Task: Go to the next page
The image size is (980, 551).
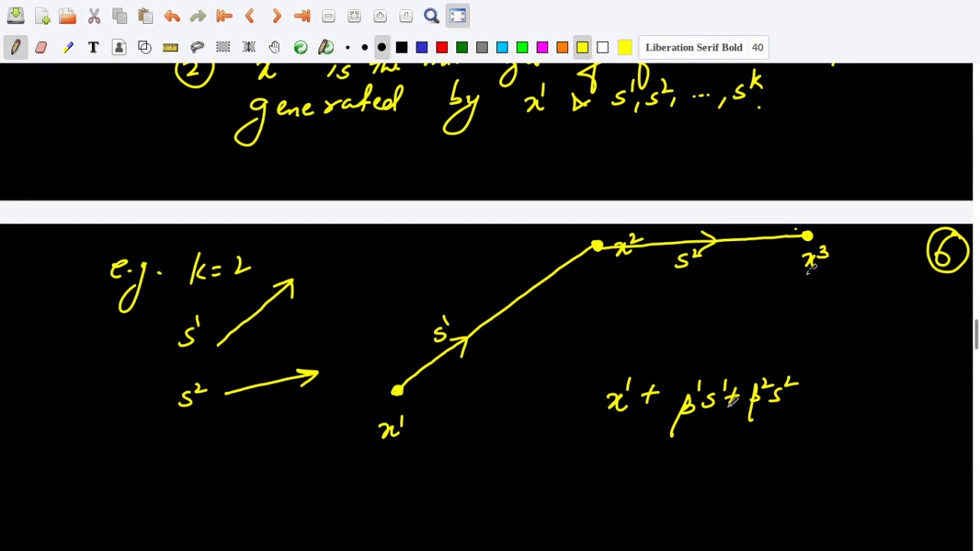Action: coord(276,16)
